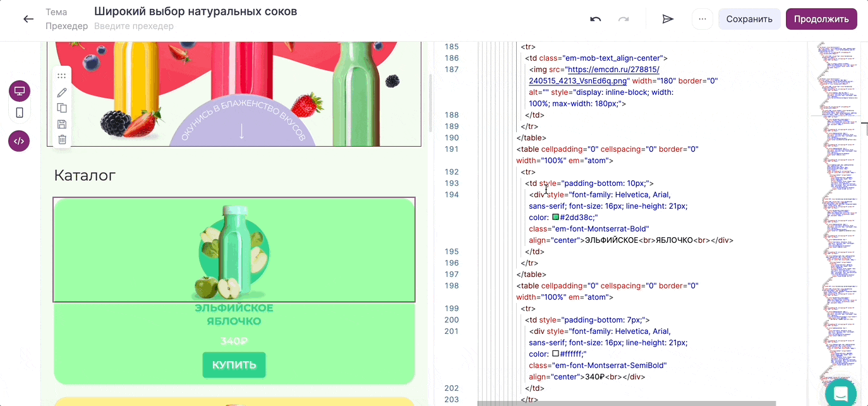Undo the last change
The height and width of the screenshot is (406, 868).
[x=595, y=19]
